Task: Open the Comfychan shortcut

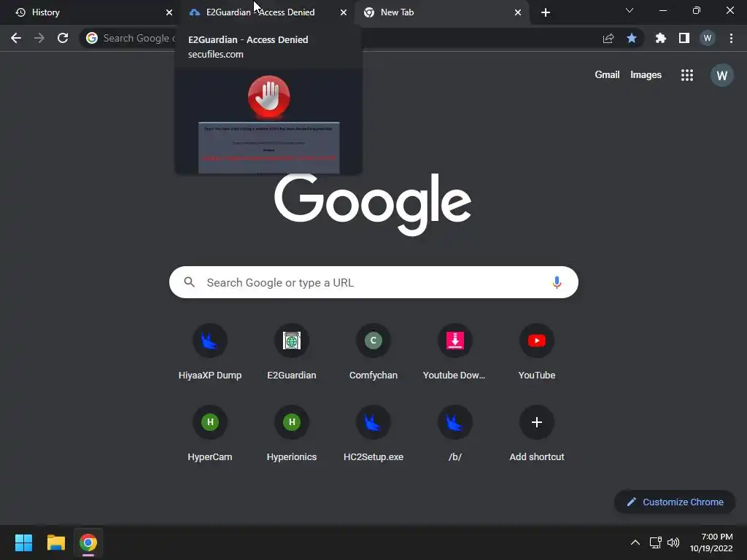Action: [373, 352]
